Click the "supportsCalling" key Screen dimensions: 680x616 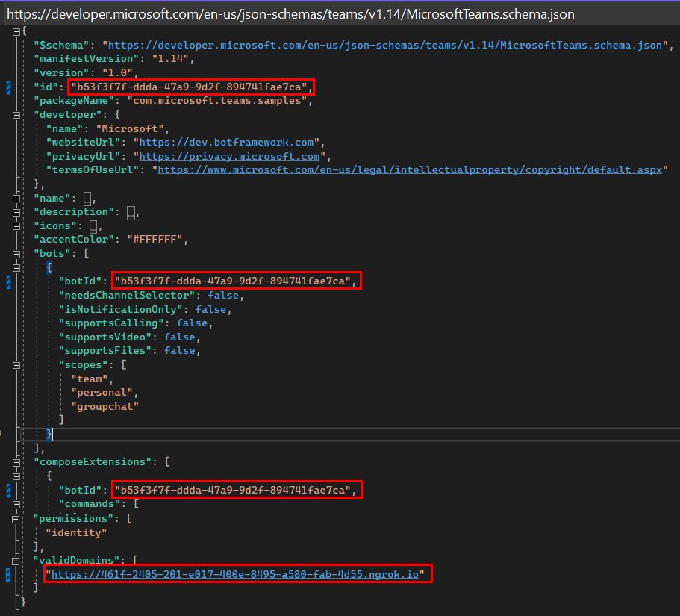click(111, 323)
